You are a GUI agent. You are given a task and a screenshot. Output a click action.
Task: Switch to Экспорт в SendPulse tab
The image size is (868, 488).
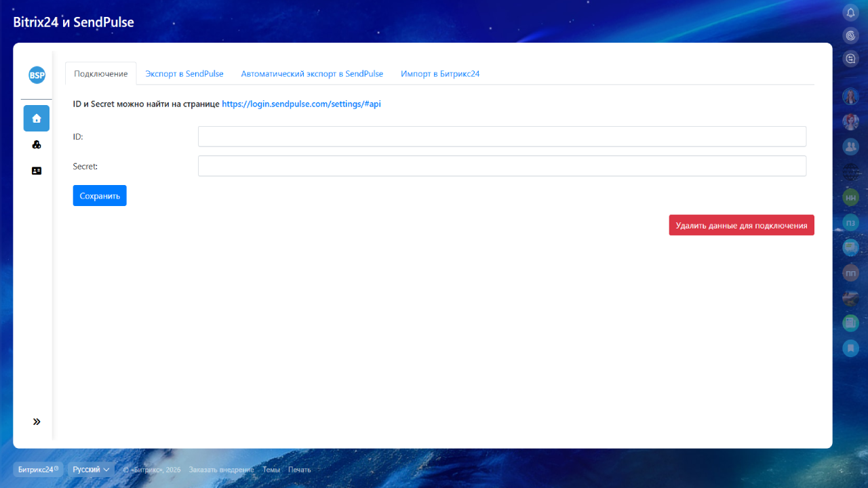[184, 74]
